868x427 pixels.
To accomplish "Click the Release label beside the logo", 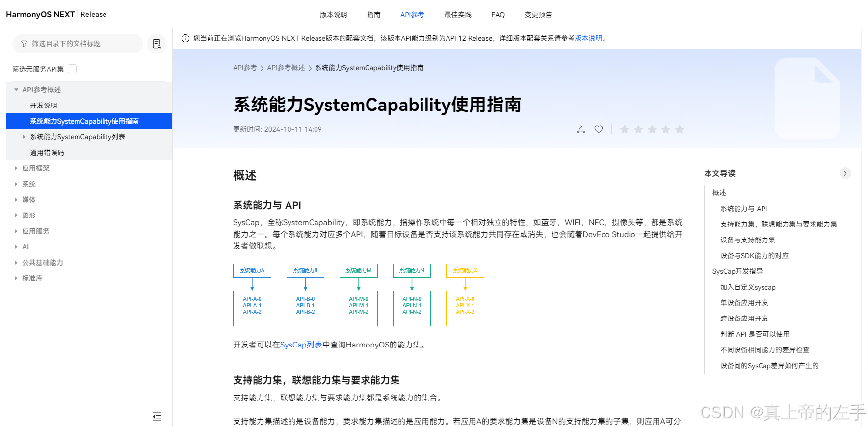I will click(94, 15).
